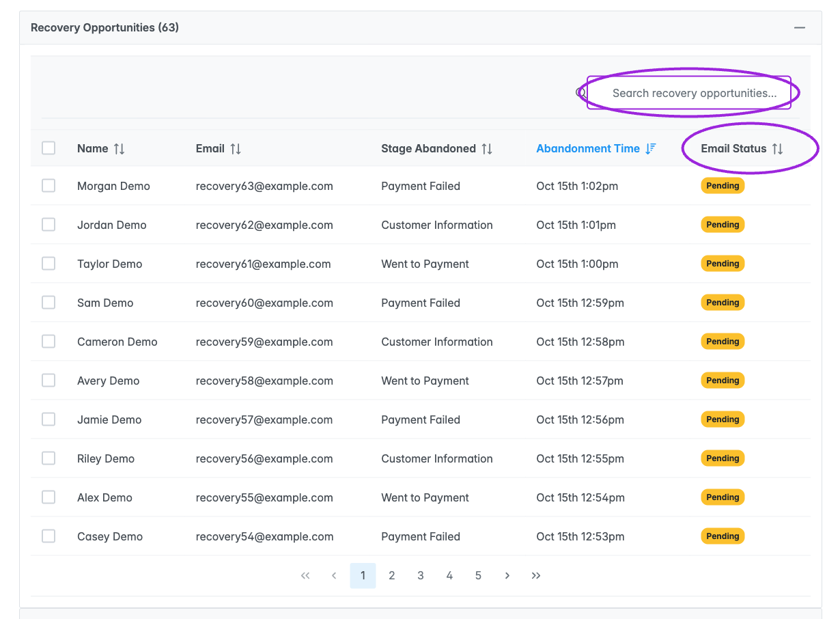Sort by Stage Abandoned arrows
The width and height of the screenshot is (840, 619).
click(487, 149)
